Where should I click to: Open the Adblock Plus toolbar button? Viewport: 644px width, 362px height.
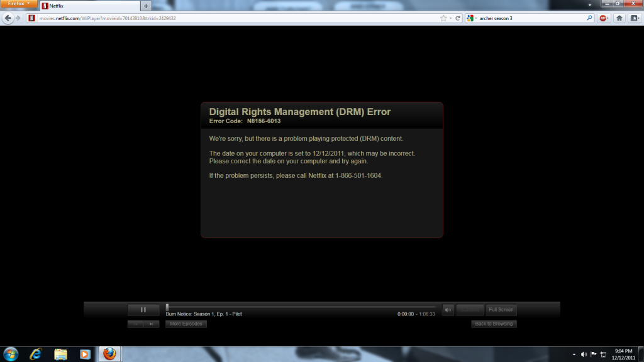604,18
